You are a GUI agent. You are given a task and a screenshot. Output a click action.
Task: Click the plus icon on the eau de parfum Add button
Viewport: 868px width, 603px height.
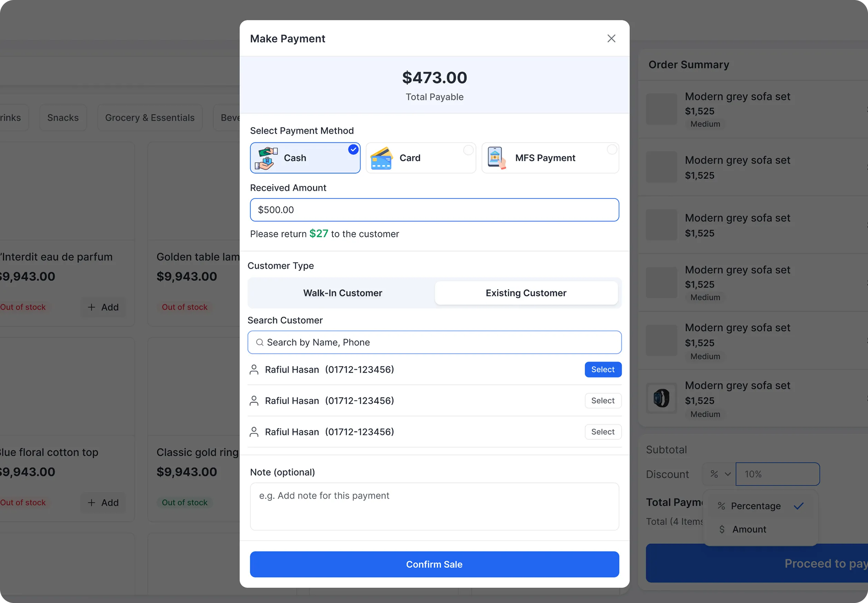91,307
